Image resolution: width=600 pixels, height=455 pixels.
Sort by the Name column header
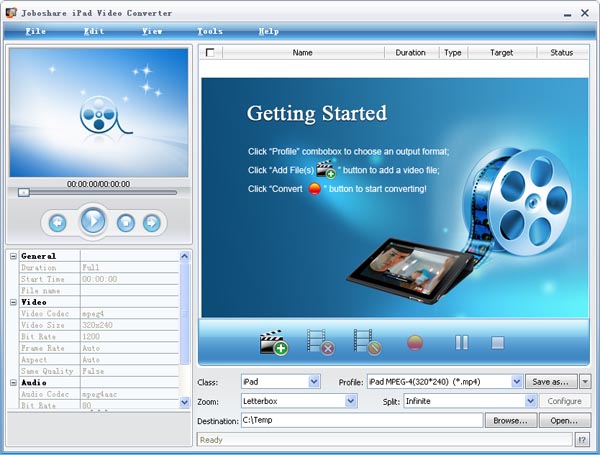(303, 53)
